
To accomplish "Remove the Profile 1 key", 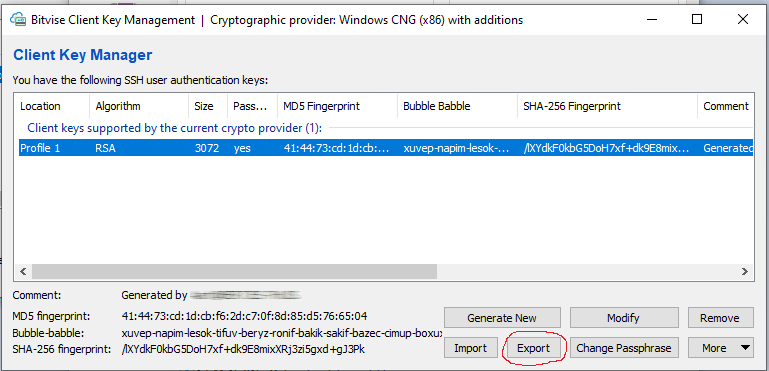I will [x=720, y=318].
